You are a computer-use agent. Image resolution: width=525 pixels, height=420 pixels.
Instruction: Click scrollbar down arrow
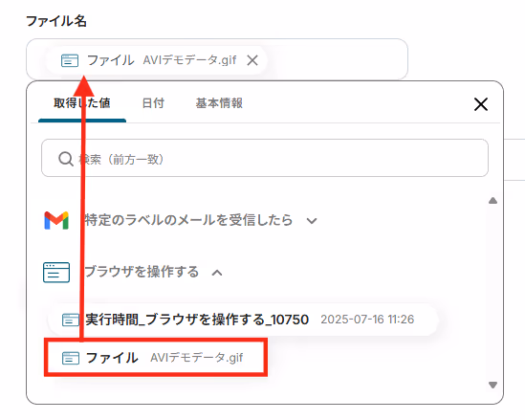492,385
